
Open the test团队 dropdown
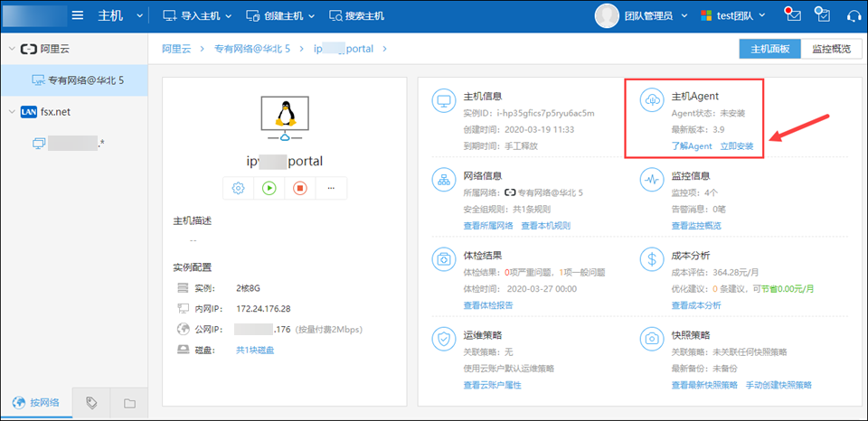click(733, 15)
